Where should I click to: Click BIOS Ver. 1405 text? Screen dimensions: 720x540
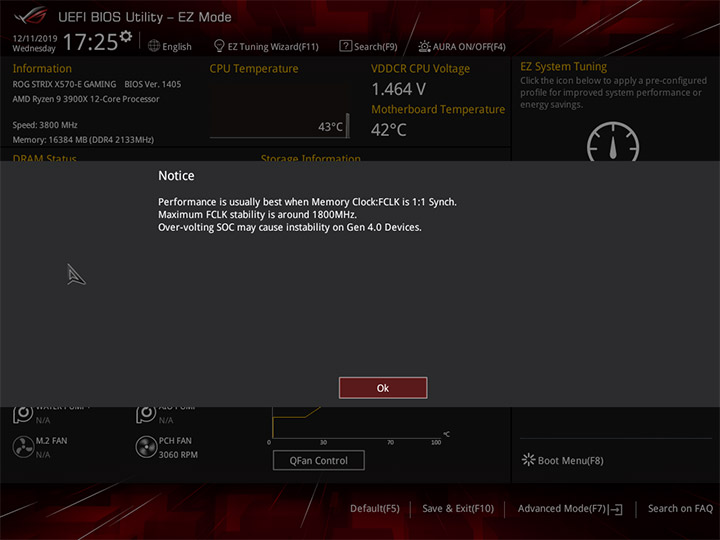153,84
